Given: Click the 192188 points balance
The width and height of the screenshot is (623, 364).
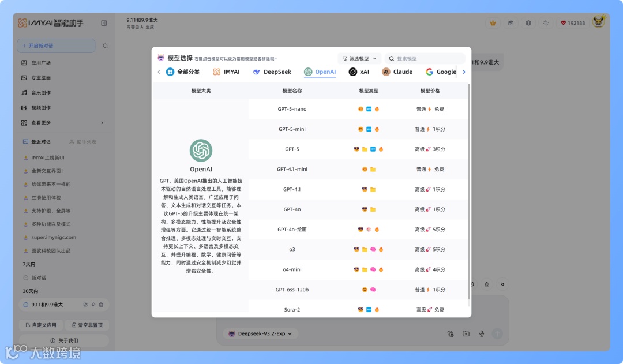Looking at the screenshot, I should (573, 23).
